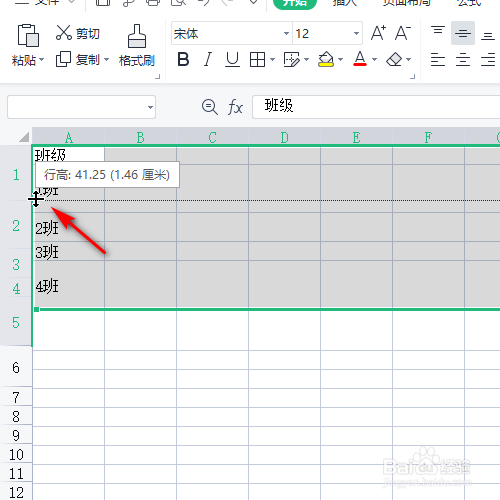Activate the 格式刷 format painter
The width and height of the screenshot is (500, 500).
coord(137,45)
